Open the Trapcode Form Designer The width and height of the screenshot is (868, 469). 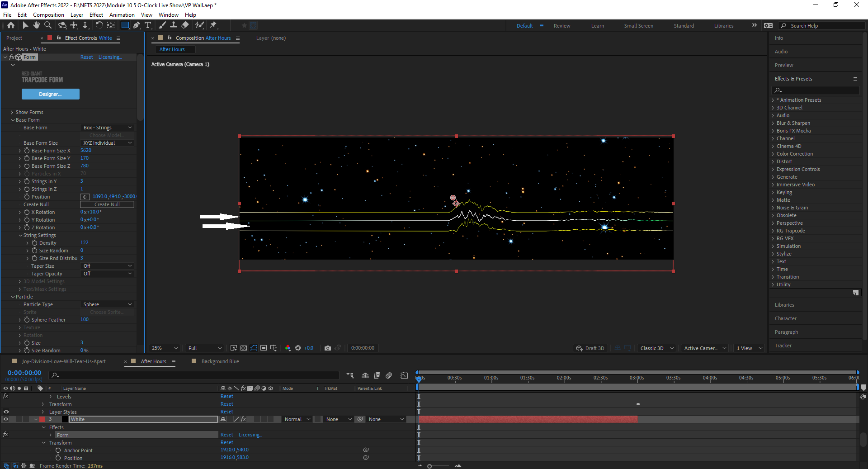[50, 94]
